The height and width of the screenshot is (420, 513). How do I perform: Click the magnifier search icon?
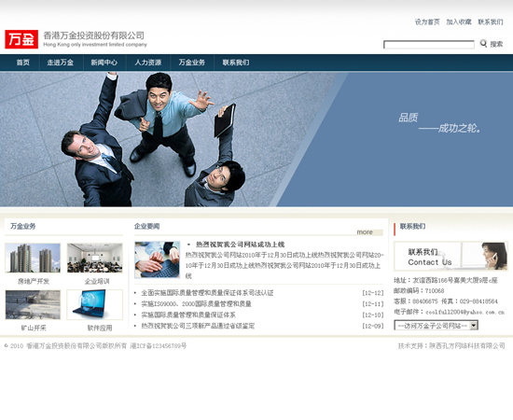click(483, 43)
